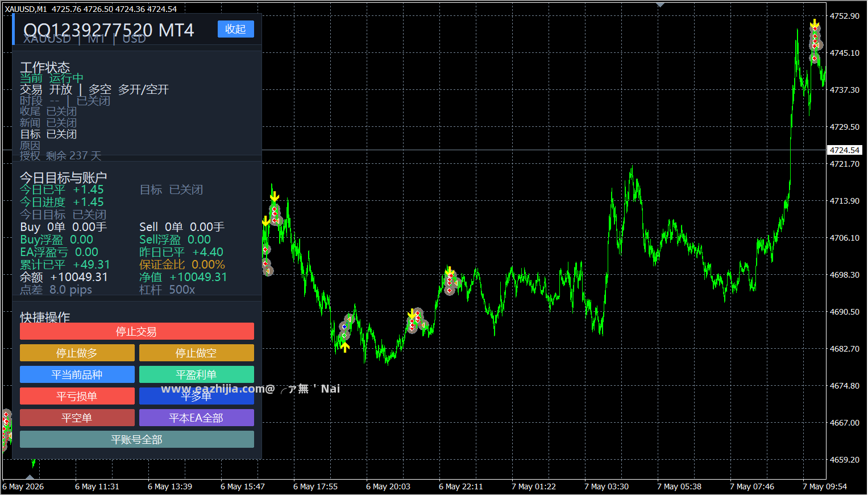This screenshot has height=495, width=868.
Task: Click the 7 May 09:54 time label
Action: pos(825,486)
